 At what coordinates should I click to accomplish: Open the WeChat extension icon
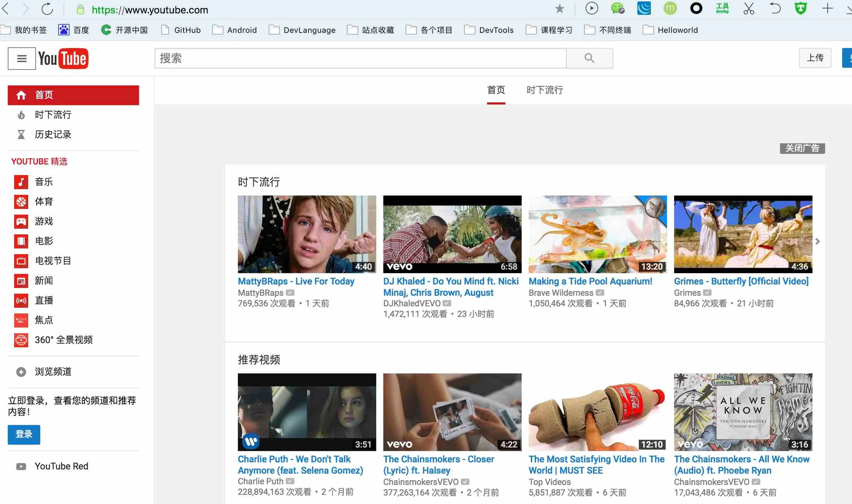tap(618, 8)
